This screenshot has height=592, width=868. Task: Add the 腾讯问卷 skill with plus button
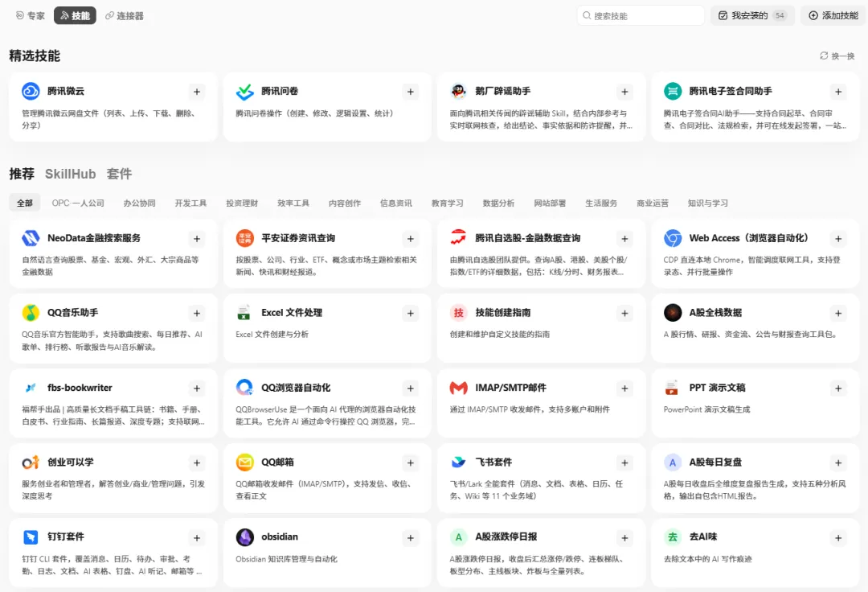(410, 92)
